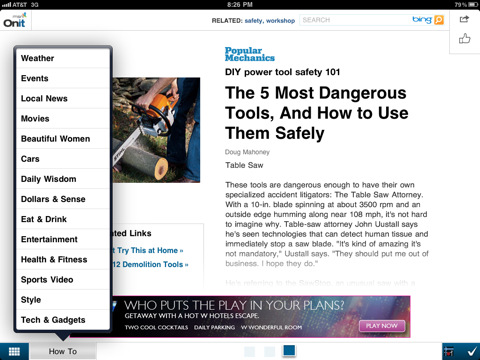Expand the How To category selector

click(63, 351)
